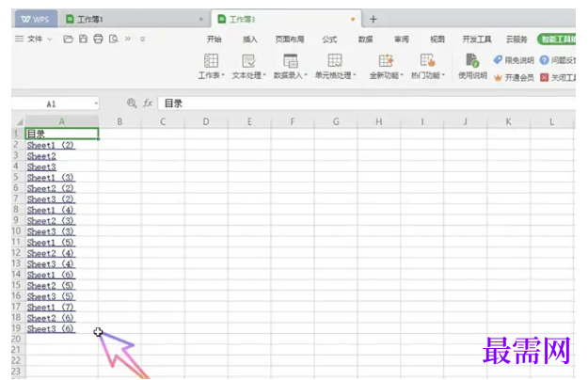The height and width of the screenshot is (380, 588).
Task: Open the 开发工具 ribbon tab
Action: pos(477,39)
